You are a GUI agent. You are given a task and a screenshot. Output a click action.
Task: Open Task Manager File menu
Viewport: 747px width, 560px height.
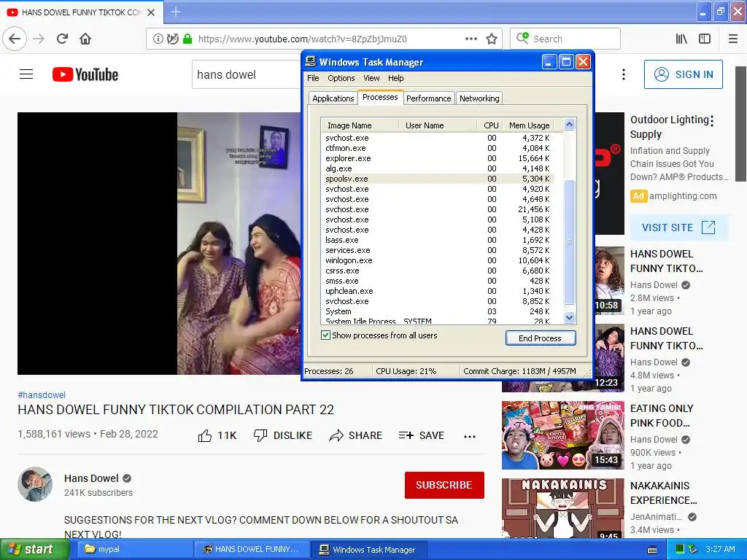313,78
